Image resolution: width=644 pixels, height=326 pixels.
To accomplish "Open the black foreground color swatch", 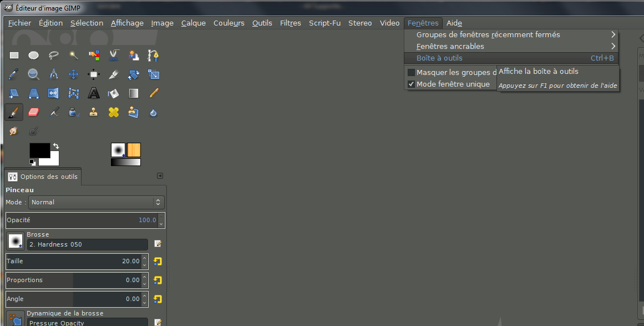I will tap(39, 150).
